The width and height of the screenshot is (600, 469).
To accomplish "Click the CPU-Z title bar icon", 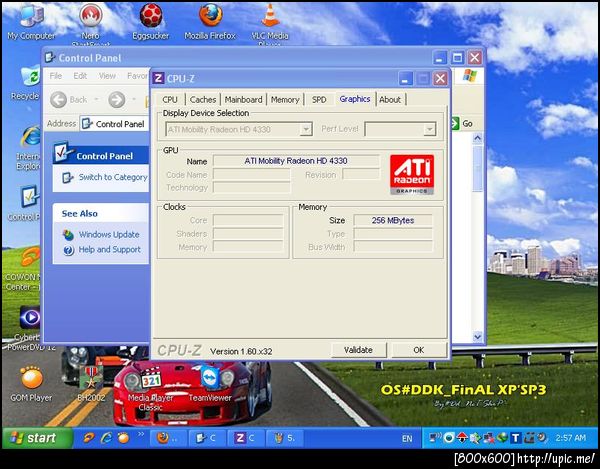I will tap(158, 78).
